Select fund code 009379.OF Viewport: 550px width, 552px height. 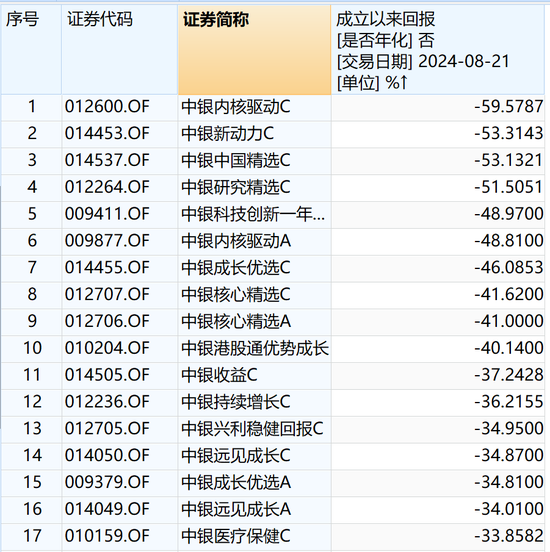pyautogui.click(x=107, y=482)
